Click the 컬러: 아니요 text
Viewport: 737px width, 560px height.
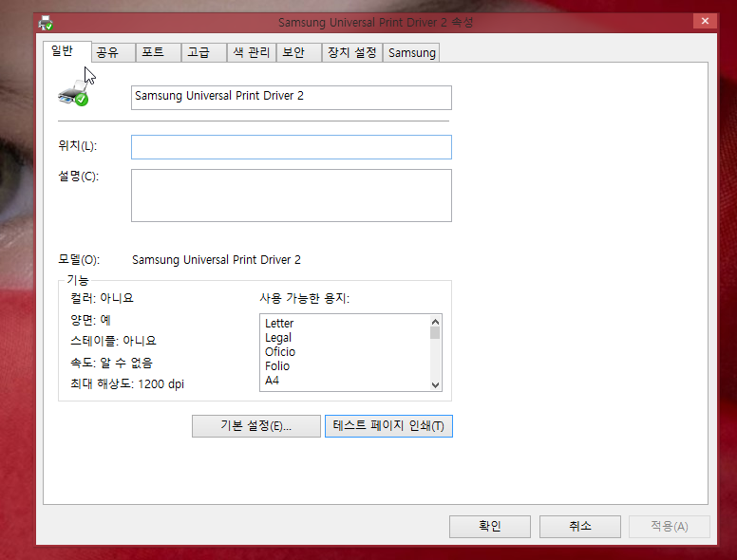[102, 298]
